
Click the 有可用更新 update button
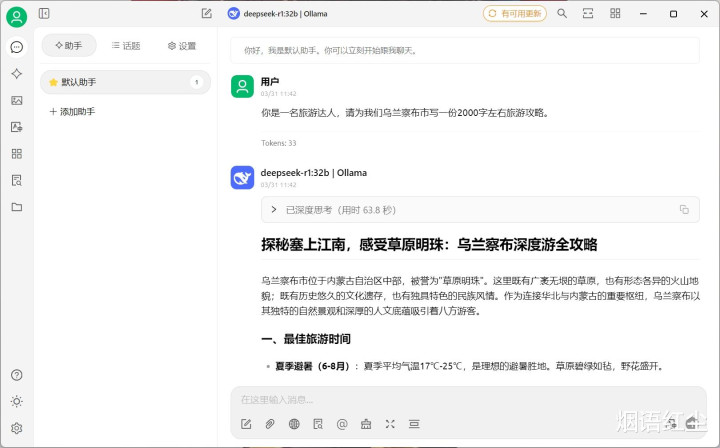[515, 13]
